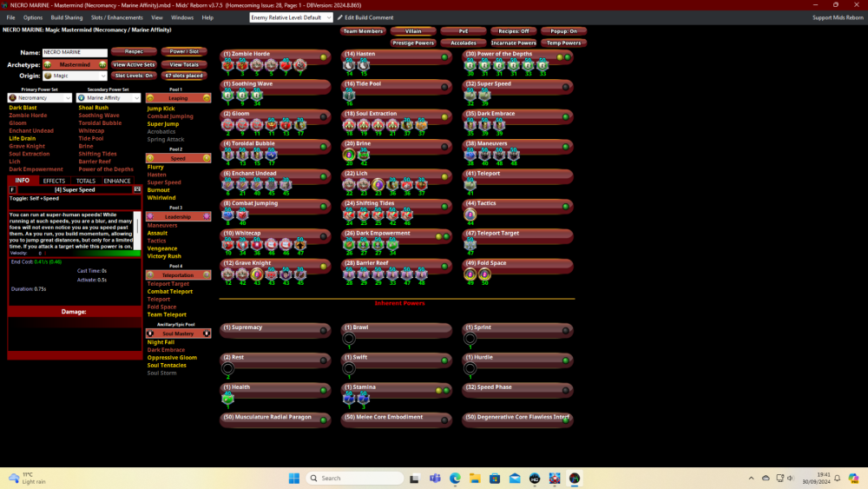Screen dimensions: 868x489
Task: Select Grave Knight's level 12 enhancement slot
Action: 227,275
